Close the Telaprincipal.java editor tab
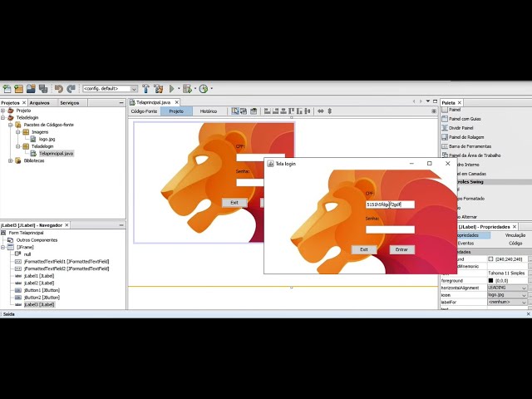 [x=177, y=102]
